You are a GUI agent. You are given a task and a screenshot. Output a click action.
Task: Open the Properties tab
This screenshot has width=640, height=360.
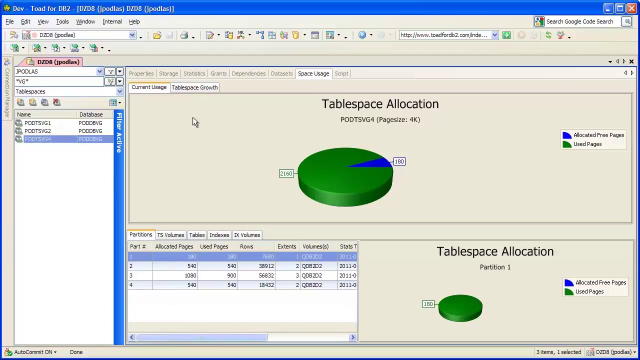[x=141, y=73]
